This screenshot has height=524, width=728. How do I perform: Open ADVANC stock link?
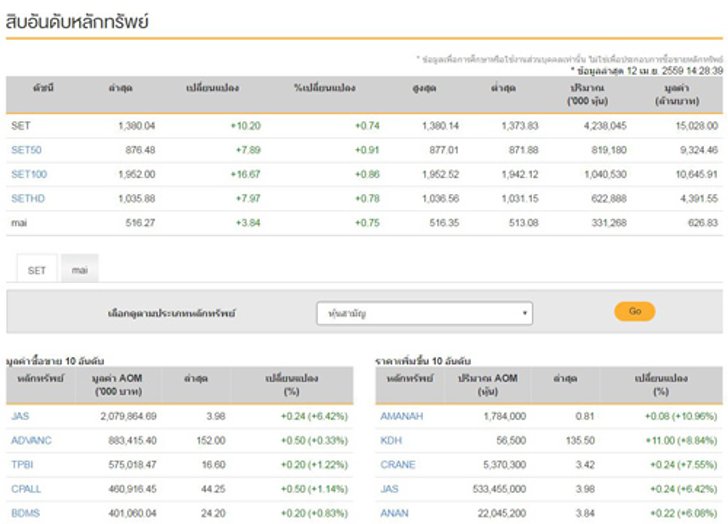pos(31,440)
